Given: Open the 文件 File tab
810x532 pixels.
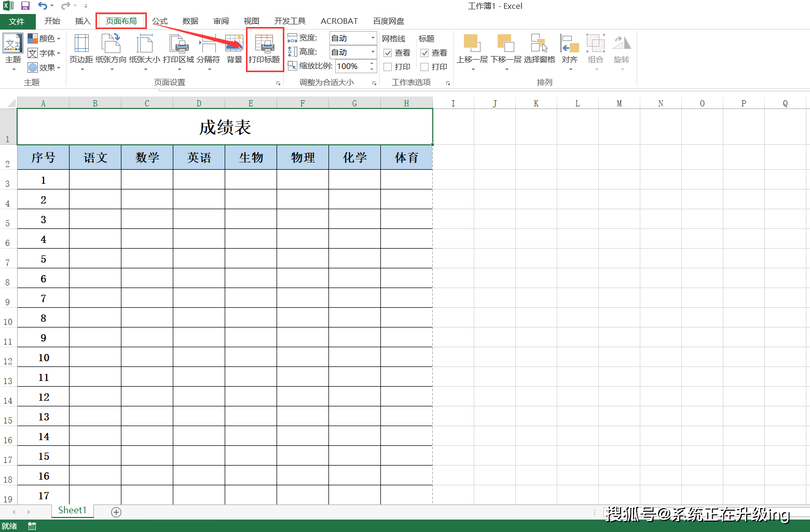Looking at the screenshot, I should coord(17,21).
